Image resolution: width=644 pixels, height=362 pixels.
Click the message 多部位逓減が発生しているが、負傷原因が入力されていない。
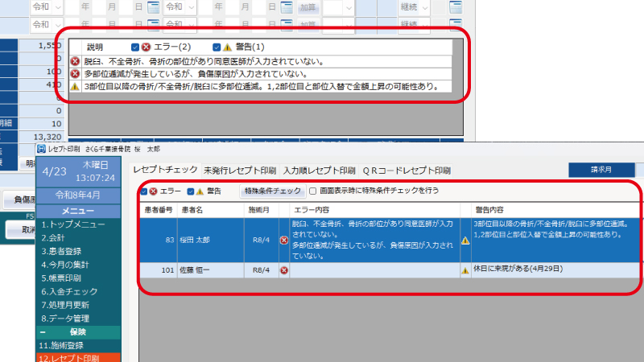196,74
